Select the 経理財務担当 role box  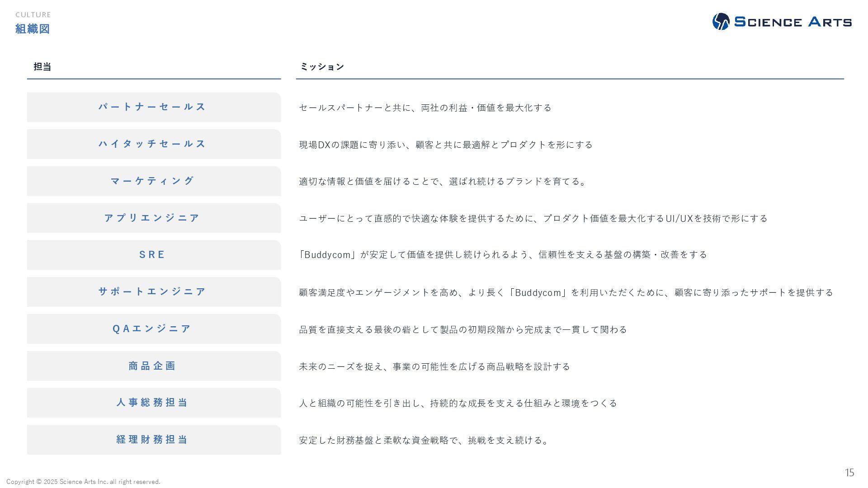pyautogui.click(x=154, y=440)
